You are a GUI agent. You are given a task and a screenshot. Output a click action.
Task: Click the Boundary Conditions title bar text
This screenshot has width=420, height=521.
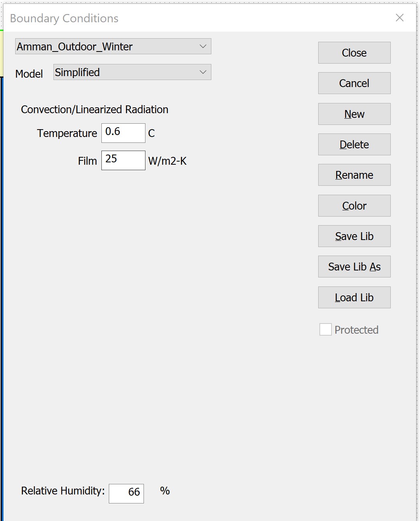coord(64,18)
